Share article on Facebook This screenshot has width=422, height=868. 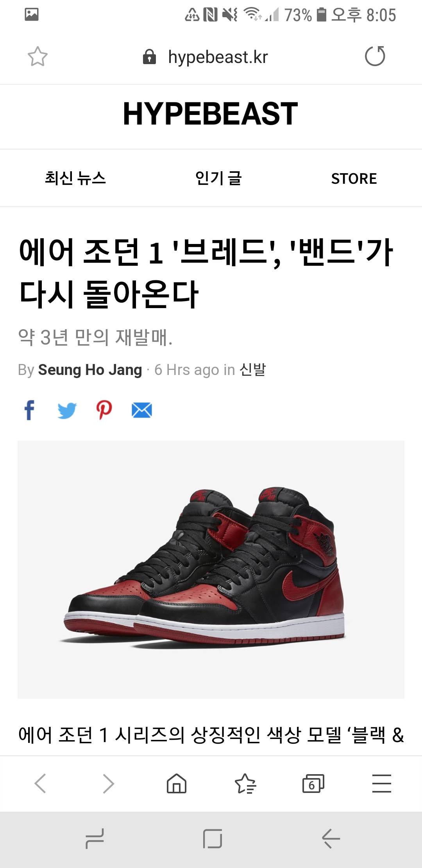29,410
